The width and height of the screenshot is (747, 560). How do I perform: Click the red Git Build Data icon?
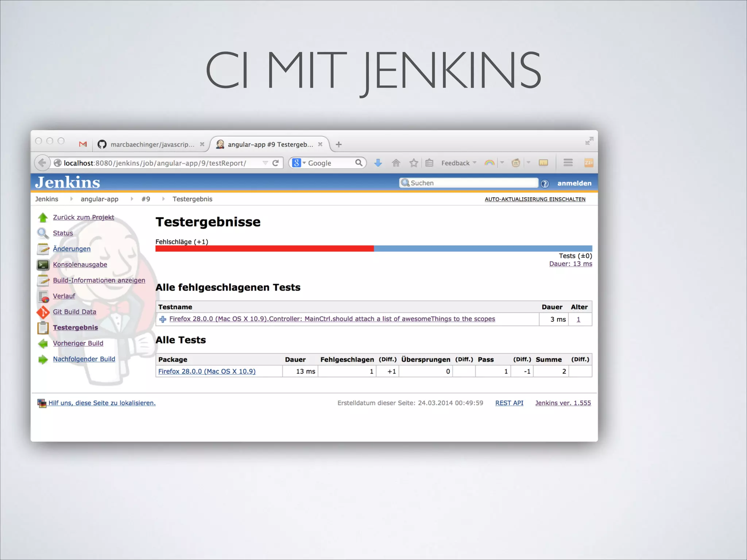point(43,312)
